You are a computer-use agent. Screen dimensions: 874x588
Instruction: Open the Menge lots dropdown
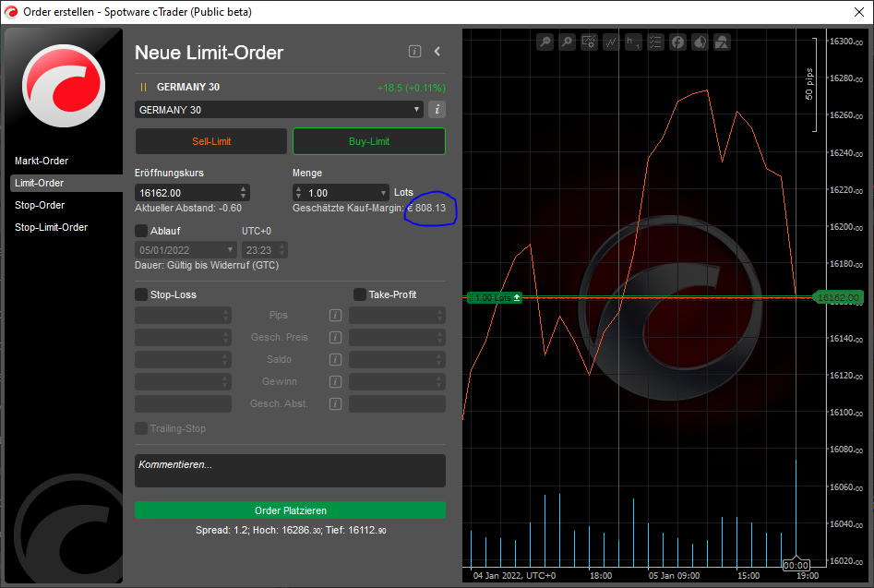(x=383, y=192)
